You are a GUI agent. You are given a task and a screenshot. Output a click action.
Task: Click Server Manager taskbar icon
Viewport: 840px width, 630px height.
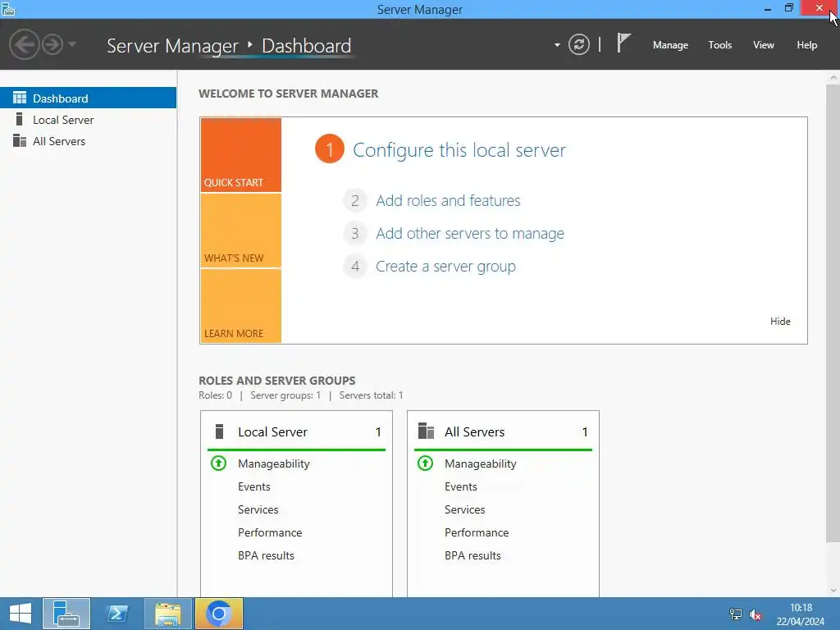(x=66, y=614)
